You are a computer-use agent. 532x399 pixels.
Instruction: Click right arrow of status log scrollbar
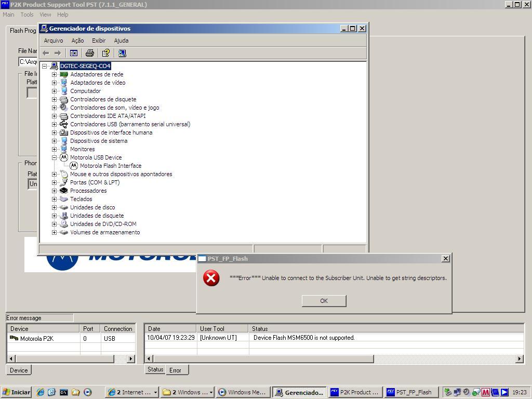(520, 358)
